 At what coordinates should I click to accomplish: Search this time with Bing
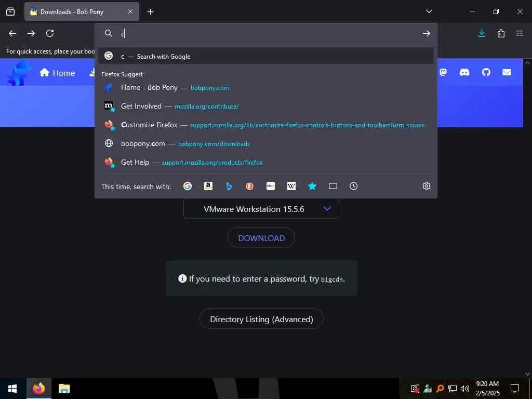(x=229, y=186)
